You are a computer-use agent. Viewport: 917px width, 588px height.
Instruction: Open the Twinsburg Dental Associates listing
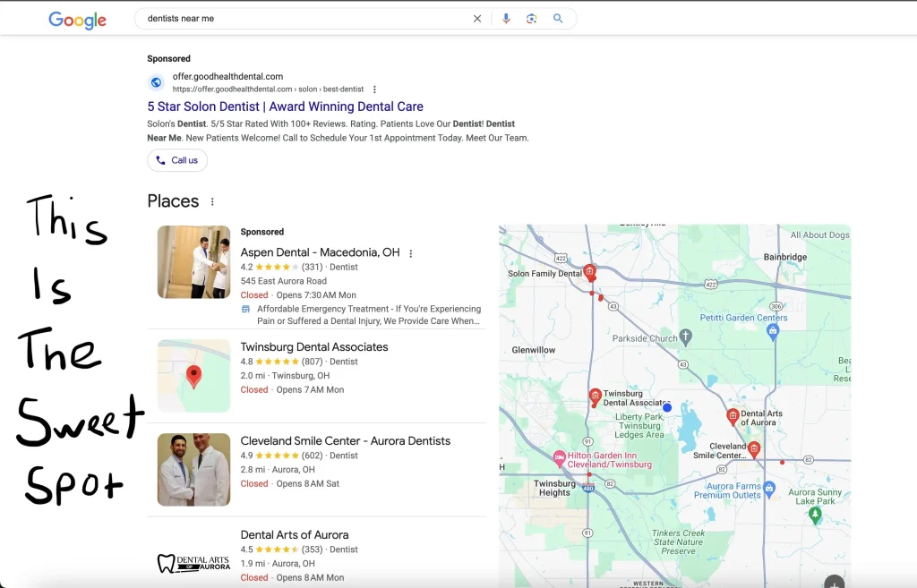pos(314,347)
